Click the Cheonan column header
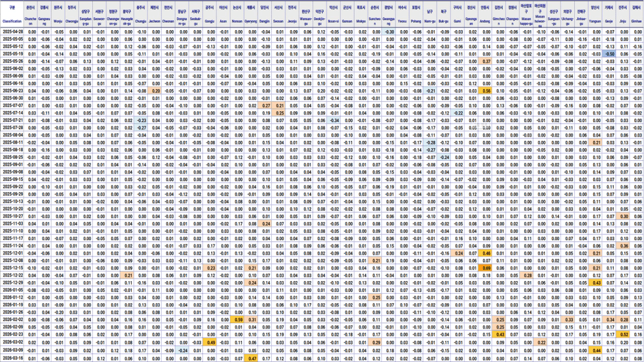 pos(168,15)
